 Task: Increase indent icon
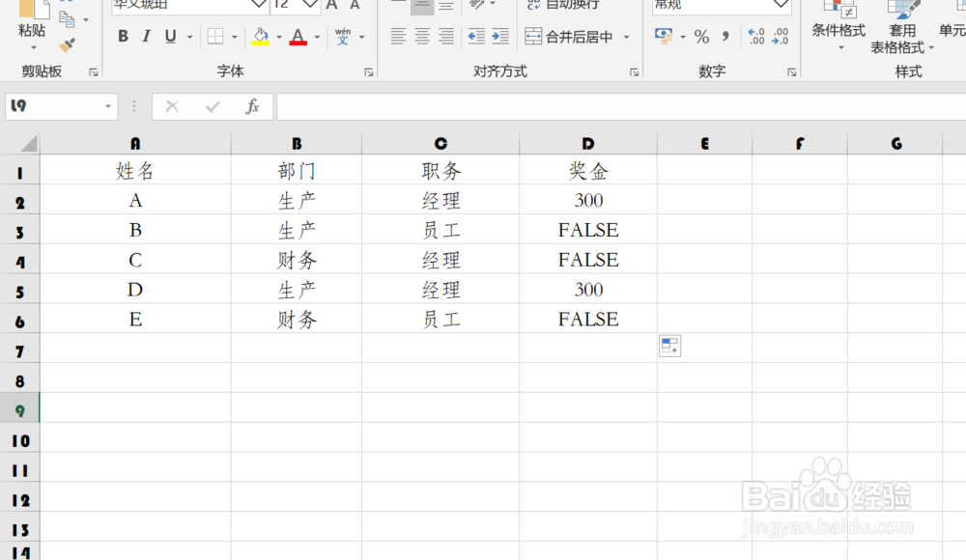500,37
